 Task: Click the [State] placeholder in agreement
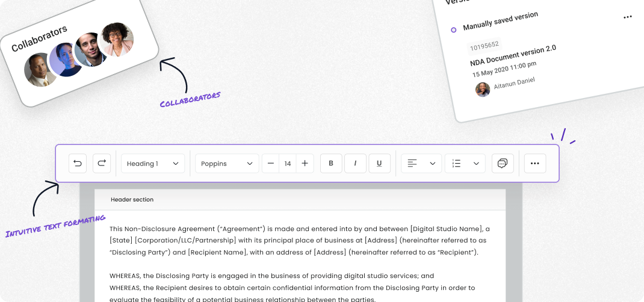pos(121,241)
